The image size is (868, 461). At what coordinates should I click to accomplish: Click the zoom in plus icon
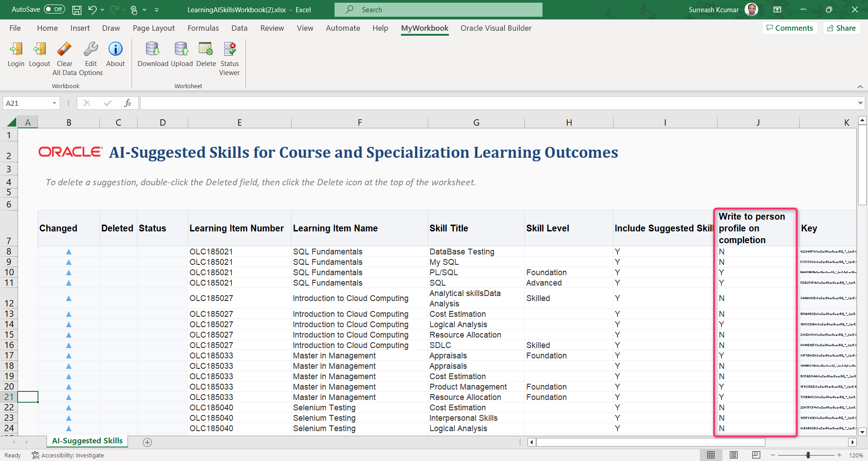tap(840, 455)
